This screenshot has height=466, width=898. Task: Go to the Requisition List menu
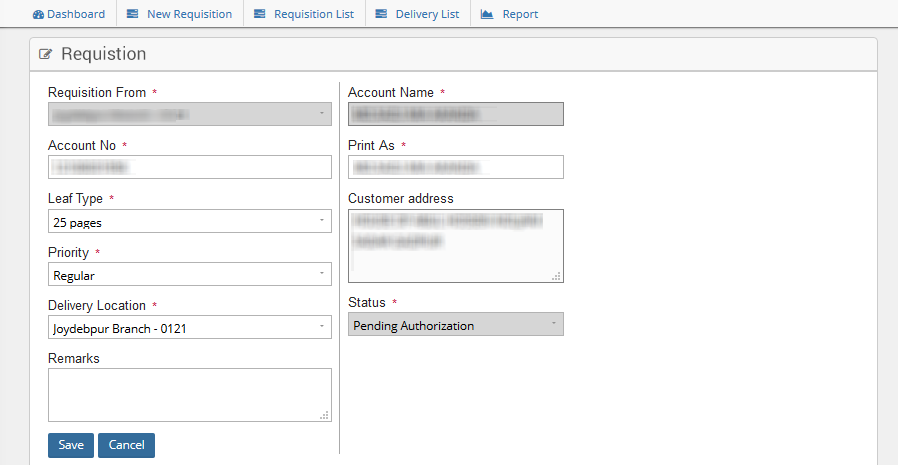point(313,14)
